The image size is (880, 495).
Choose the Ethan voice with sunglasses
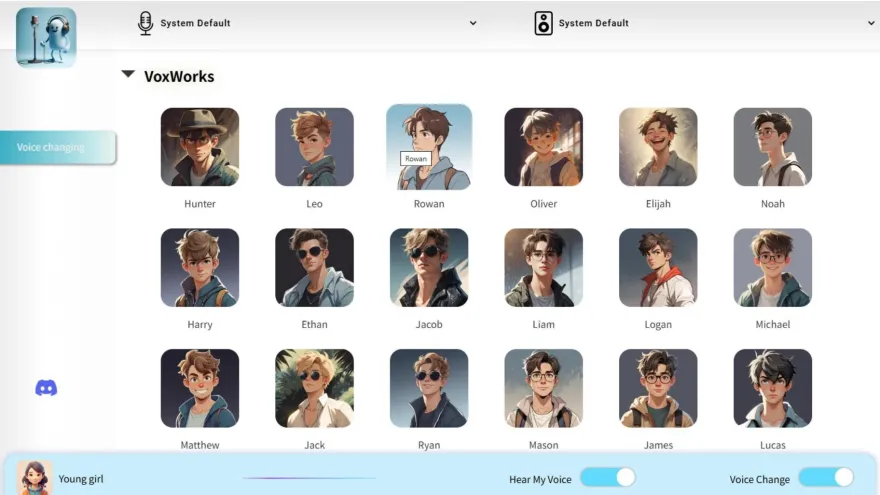pos(314,268)
